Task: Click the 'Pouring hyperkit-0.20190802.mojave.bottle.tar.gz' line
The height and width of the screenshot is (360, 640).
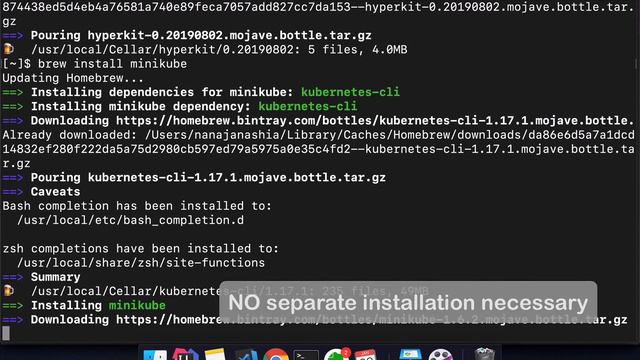Action: 201,36
